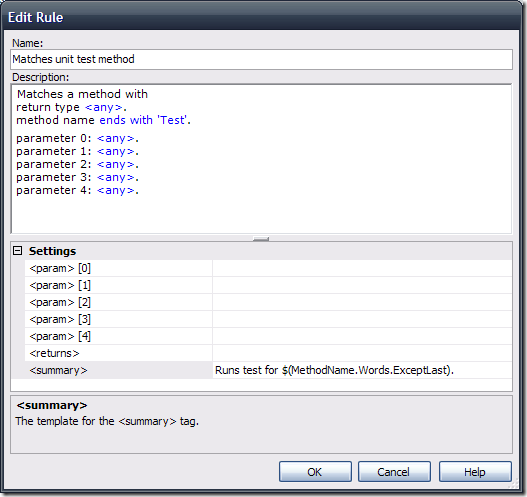
Task: Select the <param> [0] row label
Action: (118, 268)
